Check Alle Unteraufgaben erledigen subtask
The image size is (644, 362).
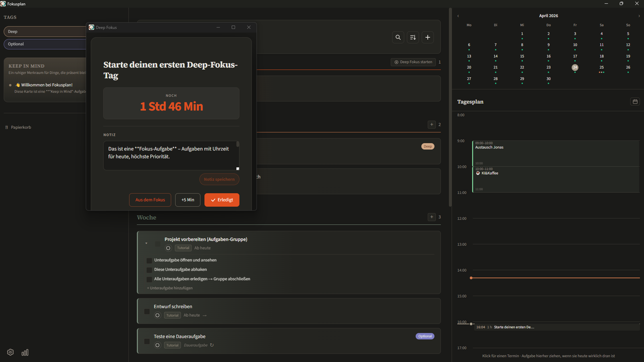149,279
